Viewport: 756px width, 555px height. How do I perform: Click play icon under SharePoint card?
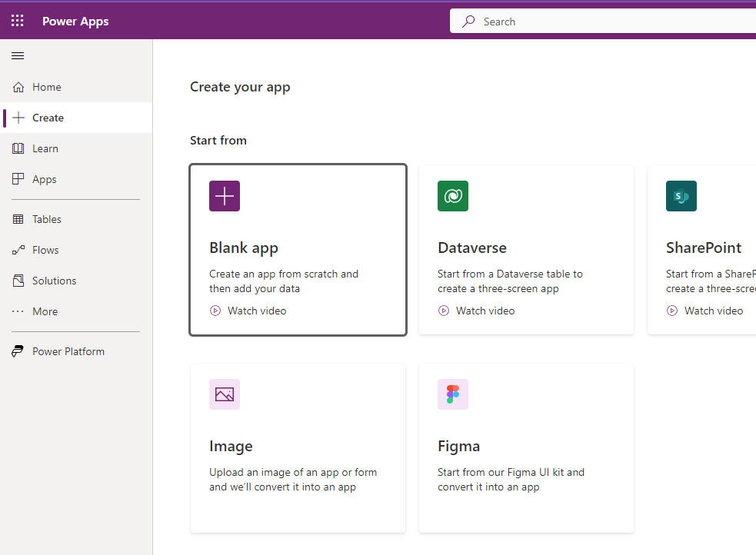(672, 311)
